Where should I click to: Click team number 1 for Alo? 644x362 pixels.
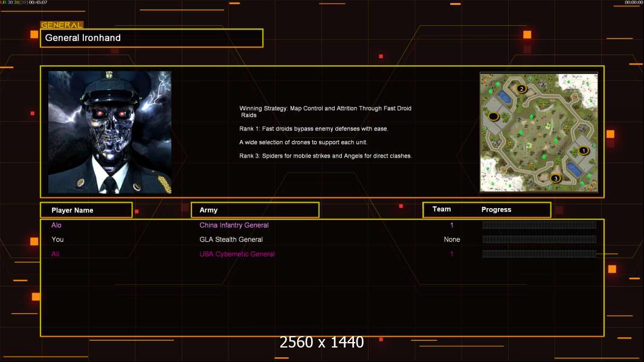point(452,225)
